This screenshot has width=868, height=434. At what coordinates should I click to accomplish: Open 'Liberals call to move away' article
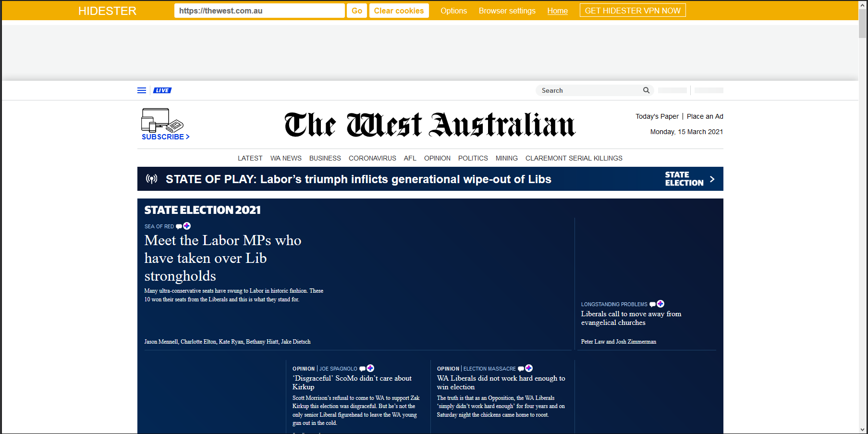pyautogui.click(x=631, y=318)
